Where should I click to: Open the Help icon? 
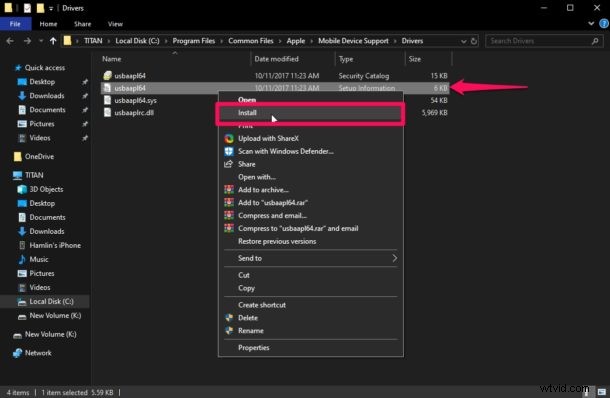tap(604, 24)
